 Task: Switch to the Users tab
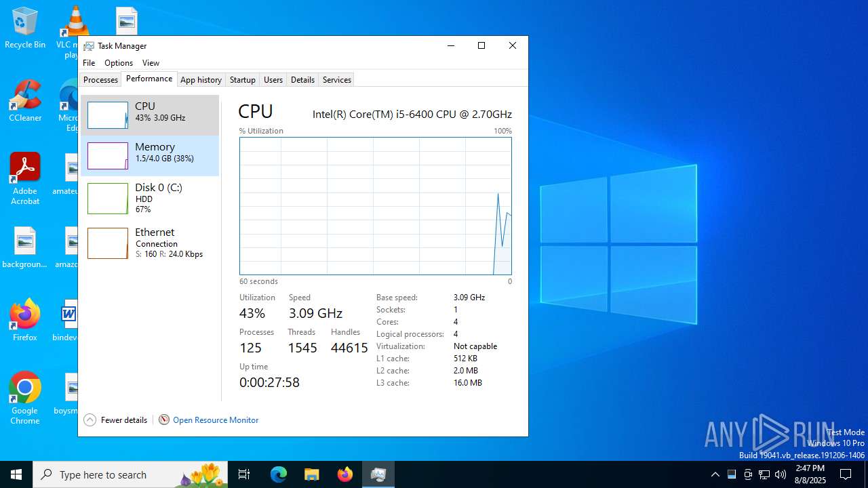coord(273,79)
